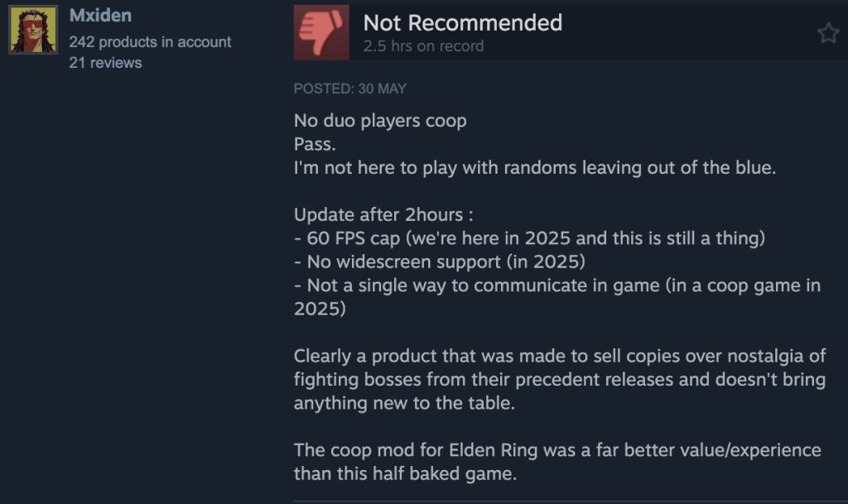The height and width of the screenshot is (504, 848).
Task: Click the No widescreen support bullet line
Action: [x=440, y=262]
